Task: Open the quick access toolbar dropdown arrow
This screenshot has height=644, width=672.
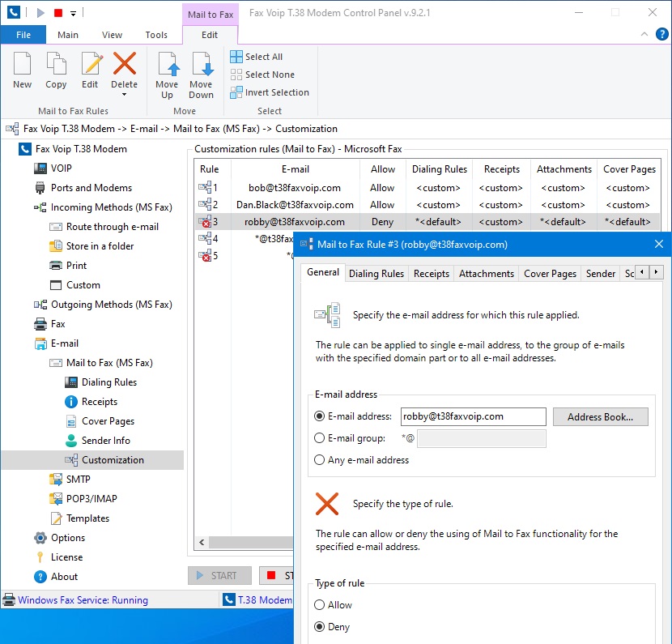Action: coord(74,14)
